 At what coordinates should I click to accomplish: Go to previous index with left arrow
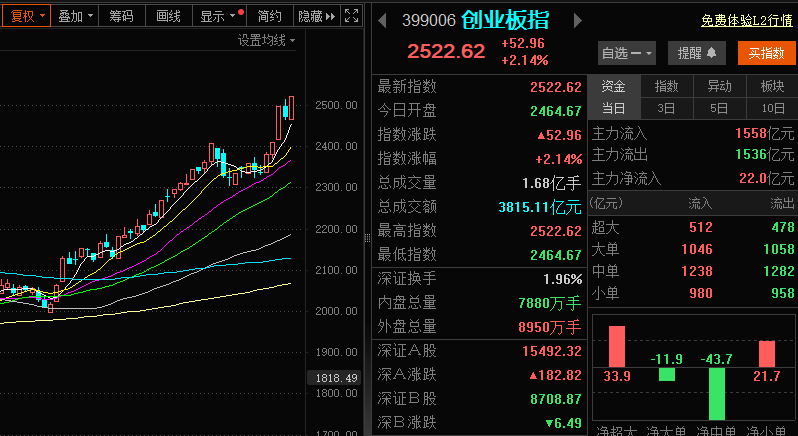point(384,20)
